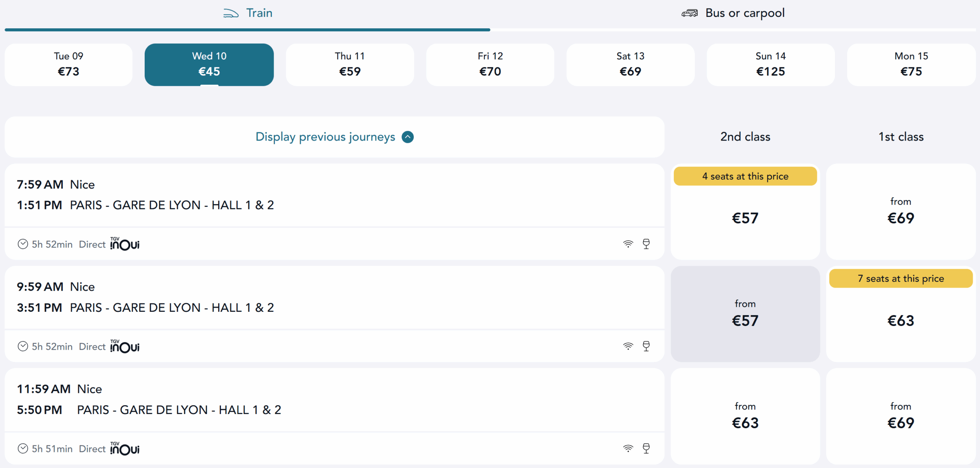Click the bar service glass icon on the 7:59 AM train
Viewport: 980px width, 468px height.
[x=646, y=244]
